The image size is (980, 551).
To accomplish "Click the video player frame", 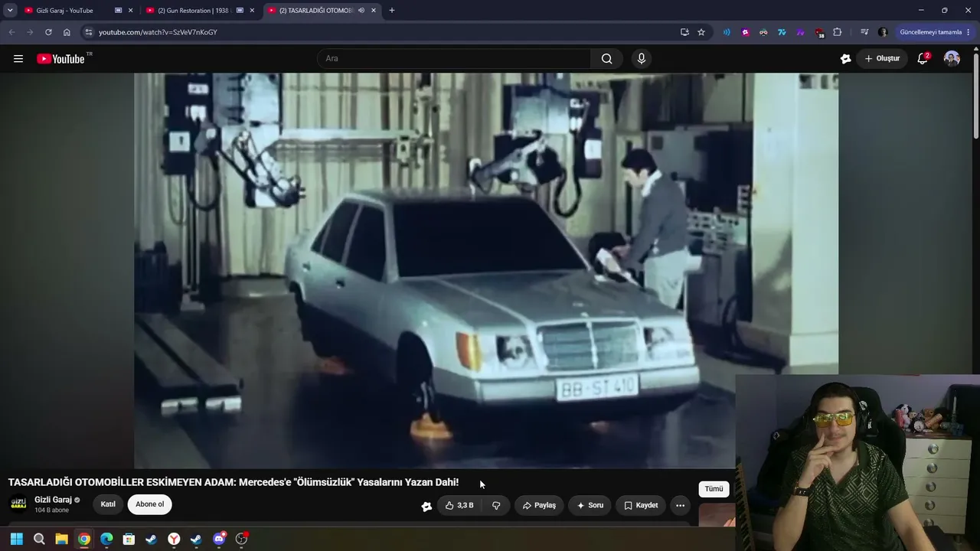I will (x=486, y=270).
